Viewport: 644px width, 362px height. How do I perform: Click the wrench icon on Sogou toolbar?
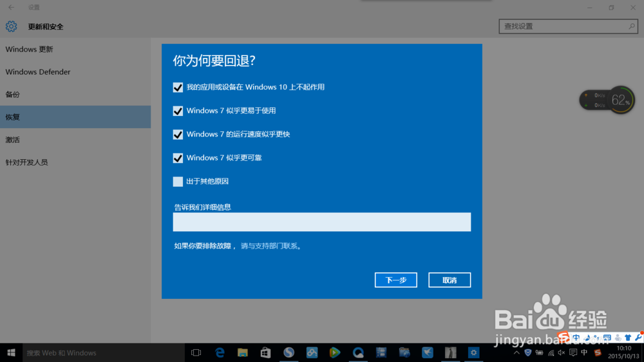click(638, 338)
